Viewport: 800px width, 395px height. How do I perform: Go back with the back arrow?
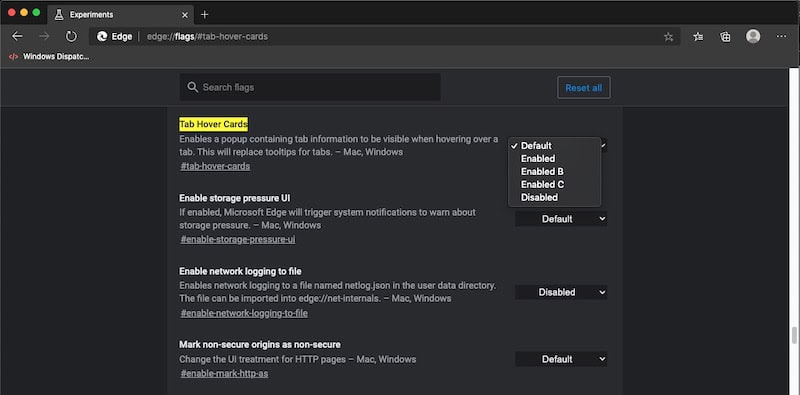17,36
